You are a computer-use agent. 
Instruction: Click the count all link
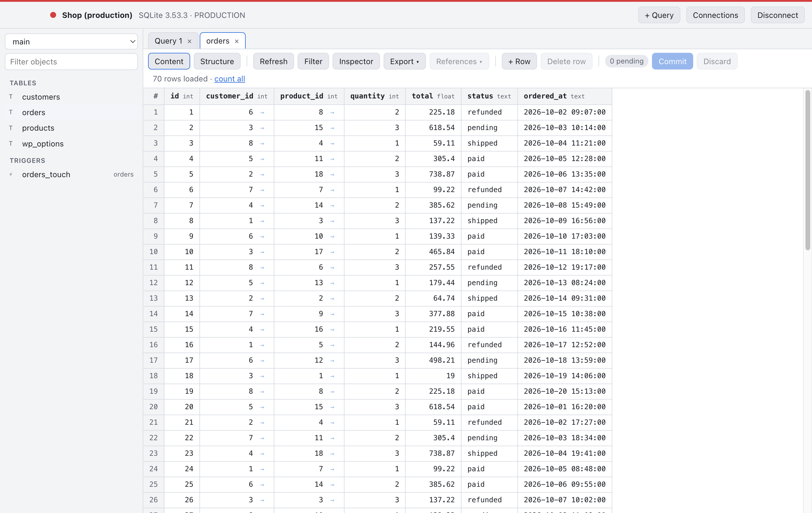pyautogui.click(x=230, y=79)
